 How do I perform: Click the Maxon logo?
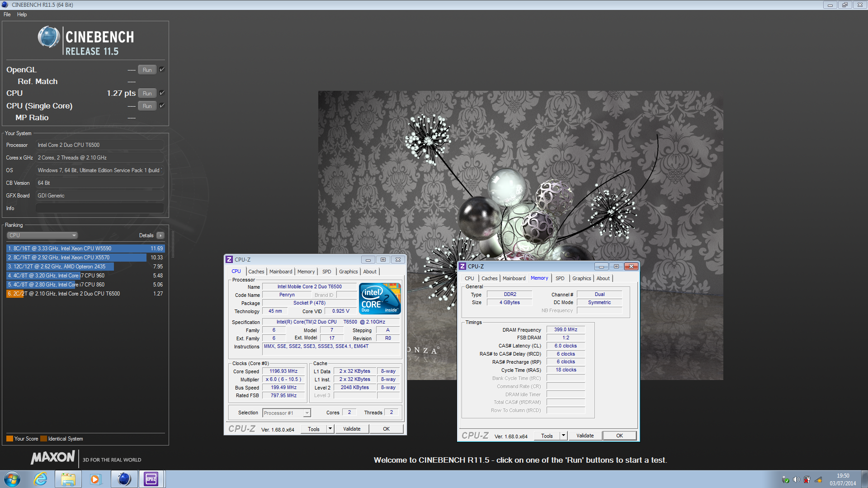53,458
